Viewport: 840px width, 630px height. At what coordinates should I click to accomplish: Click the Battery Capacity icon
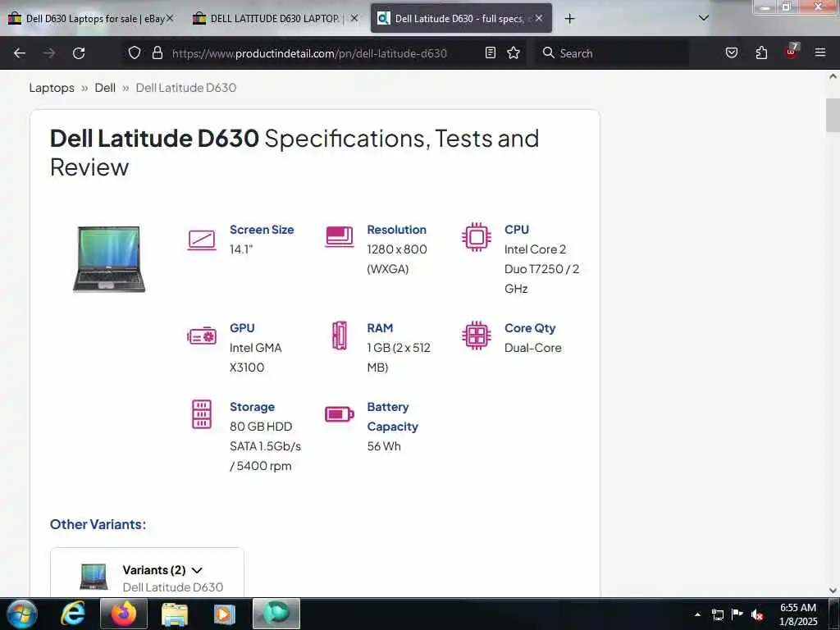coord(340,414)
